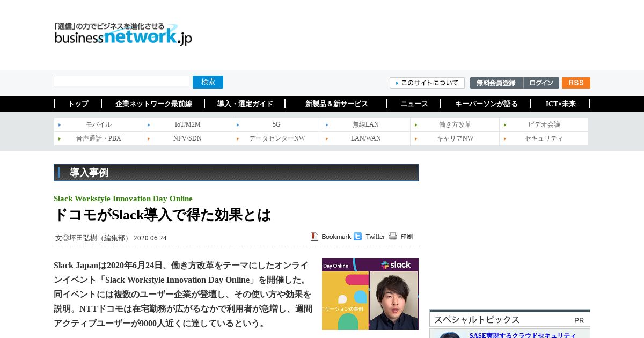Click the 導入事例 section header
Viewport: 644px width, 338px height.
tap(236, 173)
